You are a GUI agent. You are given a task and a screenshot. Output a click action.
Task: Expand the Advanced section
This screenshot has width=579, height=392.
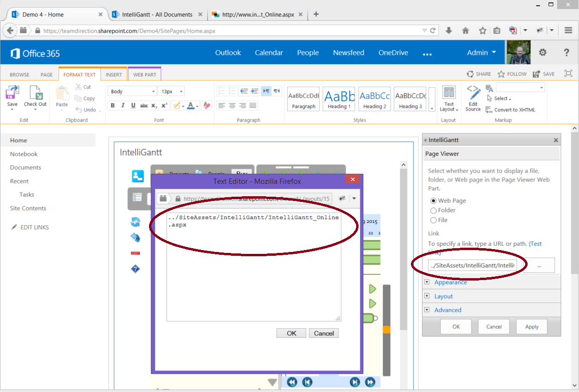coord(427,310)
